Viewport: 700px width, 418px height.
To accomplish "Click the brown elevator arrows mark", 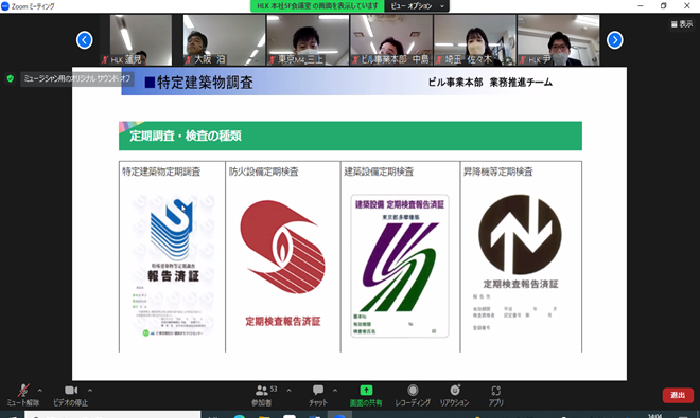I will tap(520, 234).
